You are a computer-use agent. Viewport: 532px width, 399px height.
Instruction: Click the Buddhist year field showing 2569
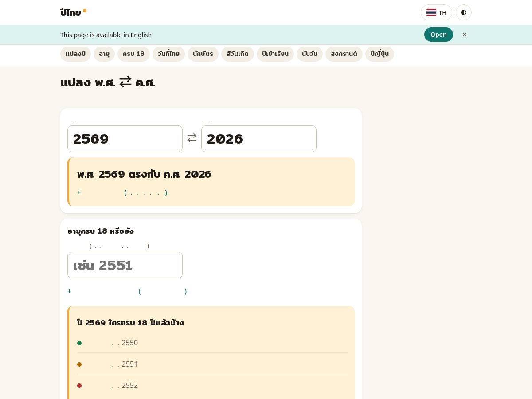coord(125,139)
